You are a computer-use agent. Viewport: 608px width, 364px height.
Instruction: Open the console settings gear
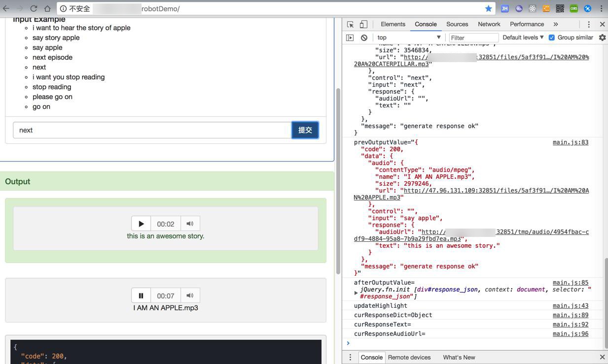click(x=602, y=37)
